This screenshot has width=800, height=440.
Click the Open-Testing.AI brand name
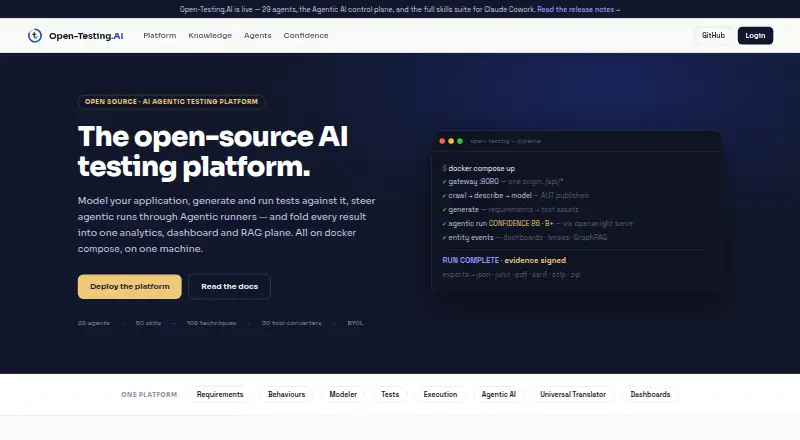86,36
